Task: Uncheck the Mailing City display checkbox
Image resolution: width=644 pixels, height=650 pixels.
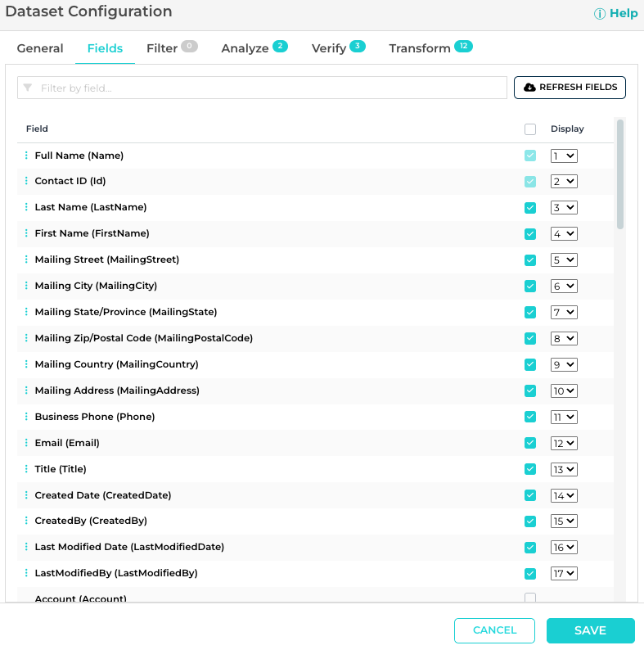Action: point(530,286)
